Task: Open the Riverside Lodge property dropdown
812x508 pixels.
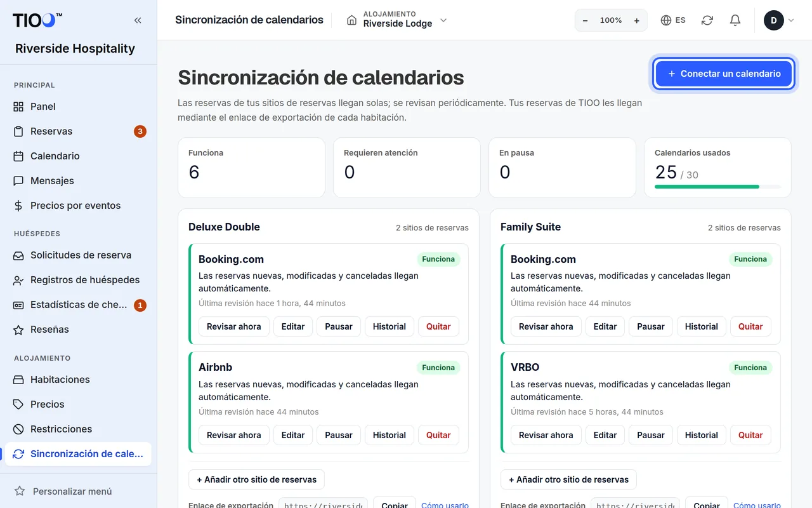Action: tap(397, 20)
